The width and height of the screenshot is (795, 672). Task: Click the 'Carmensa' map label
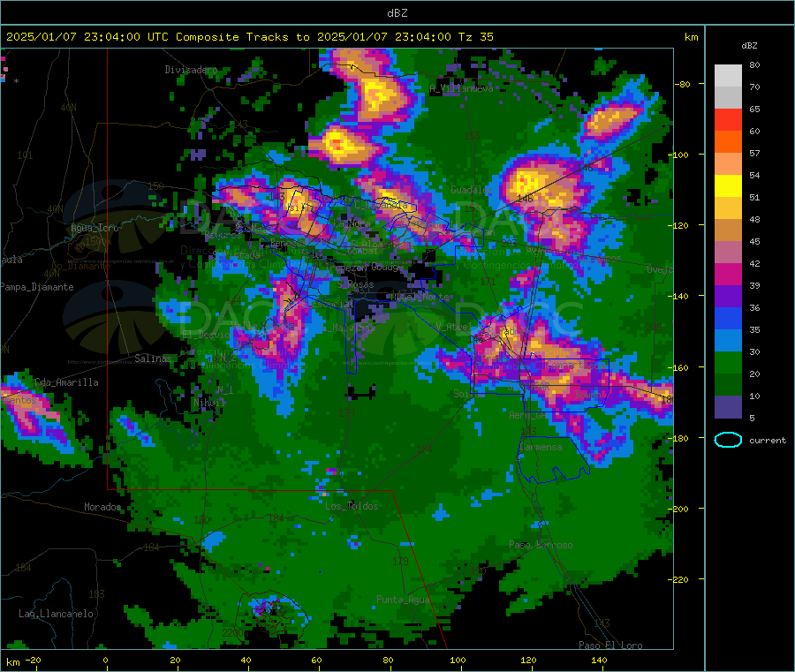tap(541, 447)
